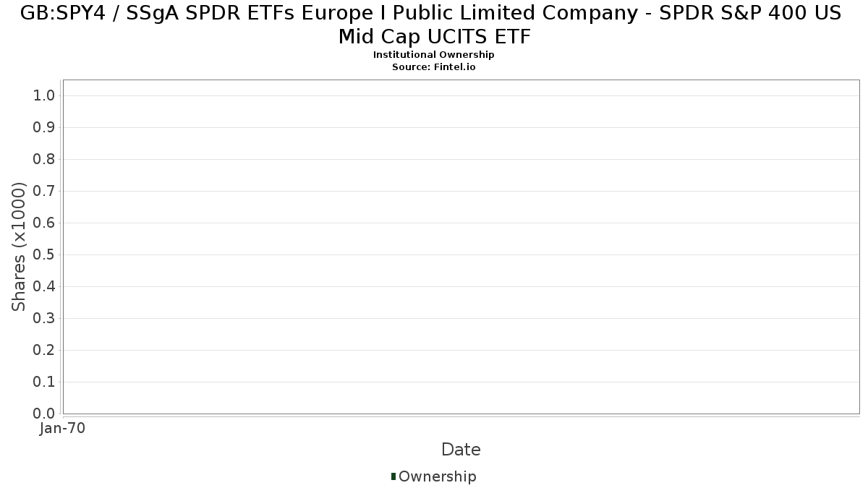Viewport: 868px width, 488px height.
Task: Click the 0.6 y-axis tick label
Action: point(45,223)
